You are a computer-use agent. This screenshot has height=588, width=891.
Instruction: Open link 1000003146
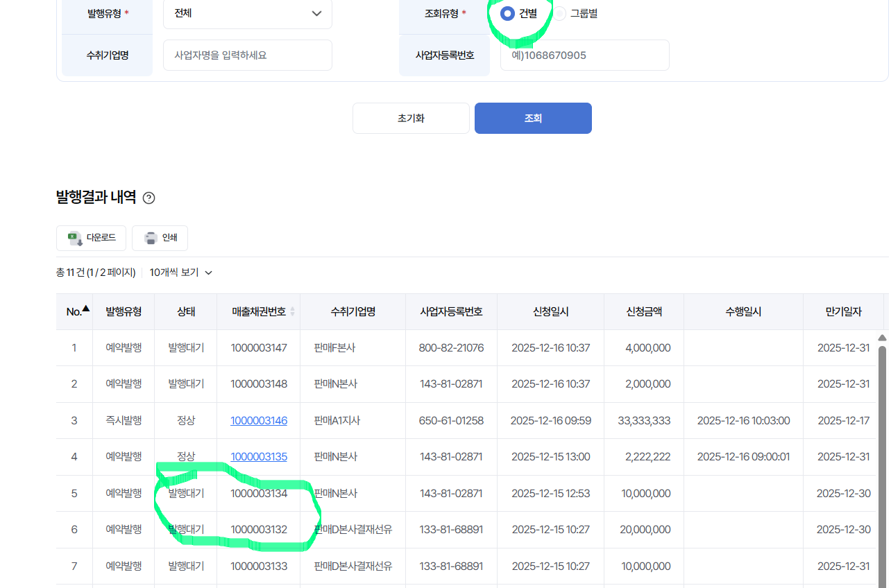(x=259, y=420)
